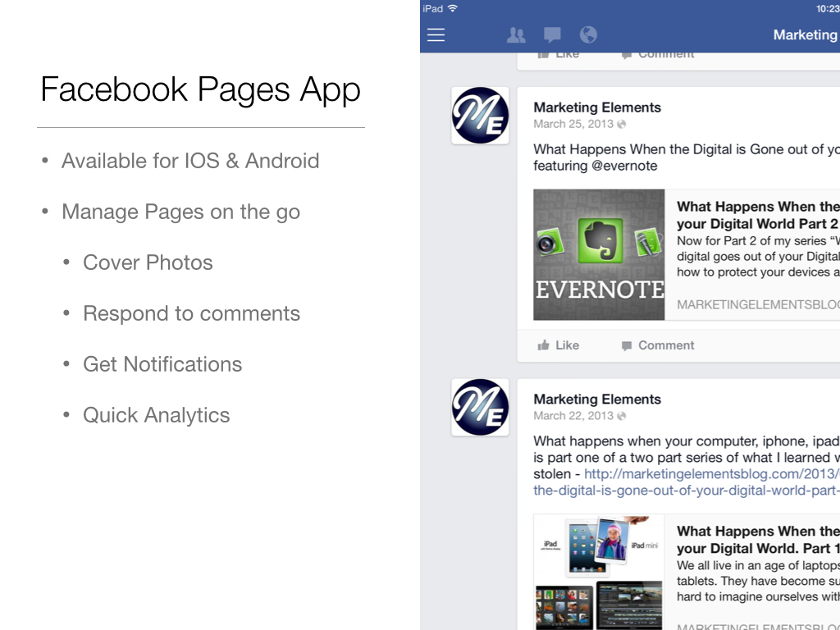The image size is (840, 630).
Task: Tap the Marketing Elements avatar on March 22 post
Action: click(480, 408)
